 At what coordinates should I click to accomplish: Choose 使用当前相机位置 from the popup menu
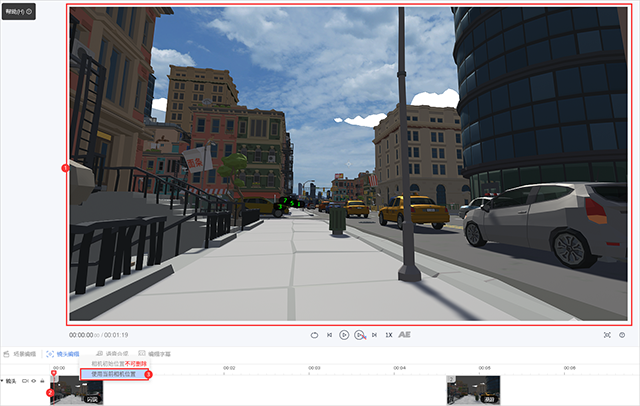(x=114, y=374)
